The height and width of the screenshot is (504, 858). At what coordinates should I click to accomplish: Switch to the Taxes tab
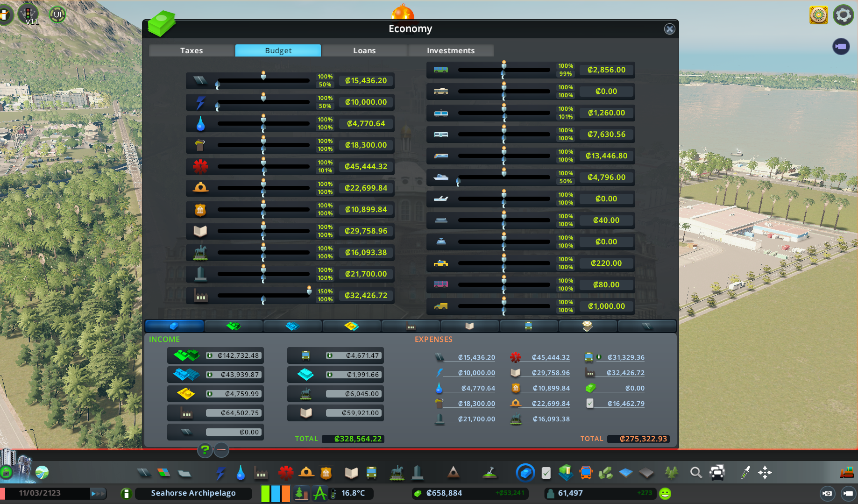coord(191,50)
